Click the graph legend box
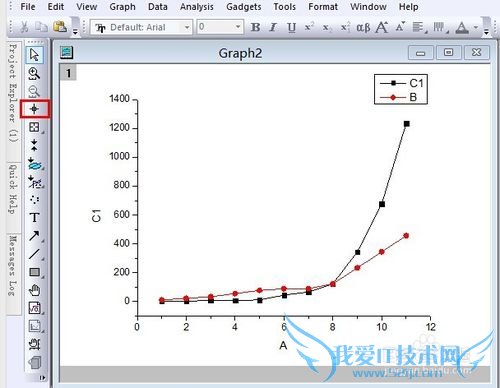This screenshot has width=500, height=388. point(401,89)
